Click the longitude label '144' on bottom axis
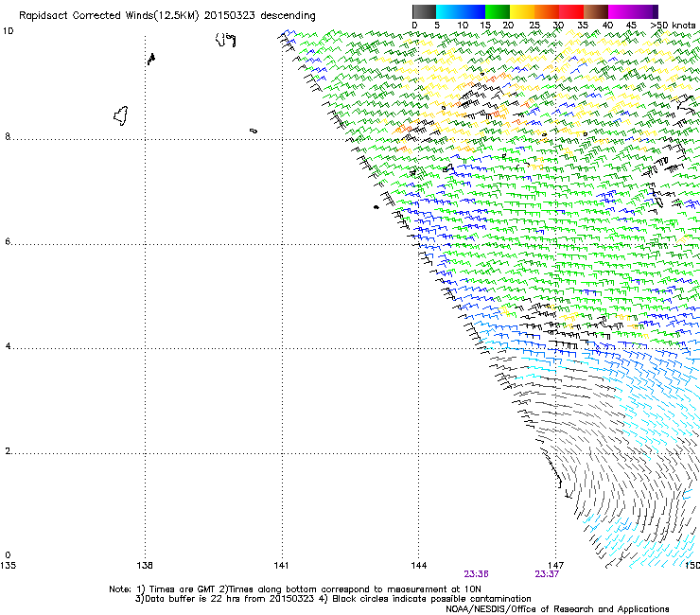Viewport: 700px width, 615px height. pyautogui.click(x=419, y=566)
